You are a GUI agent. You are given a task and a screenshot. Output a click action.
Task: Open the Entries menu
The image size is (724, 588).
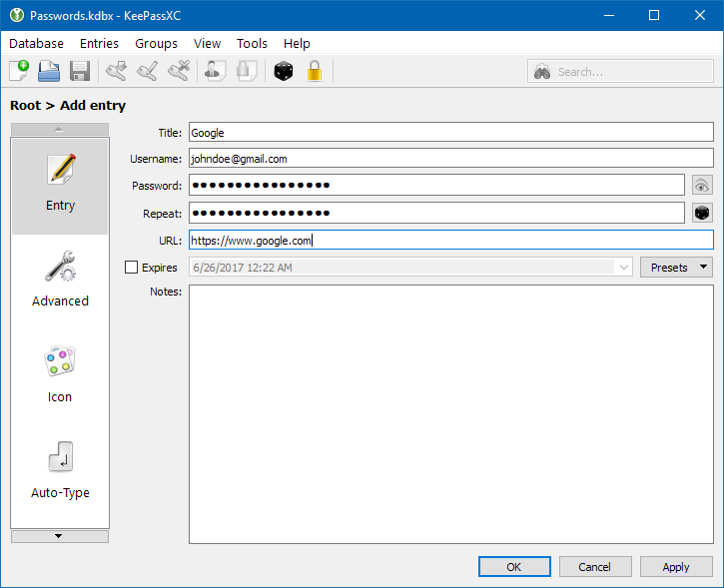[x=99, y=43]
